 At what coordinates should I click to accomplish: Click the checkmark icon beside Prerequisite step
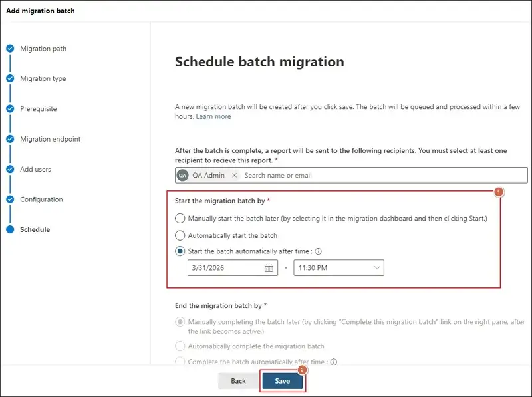[x=9, y=108]
